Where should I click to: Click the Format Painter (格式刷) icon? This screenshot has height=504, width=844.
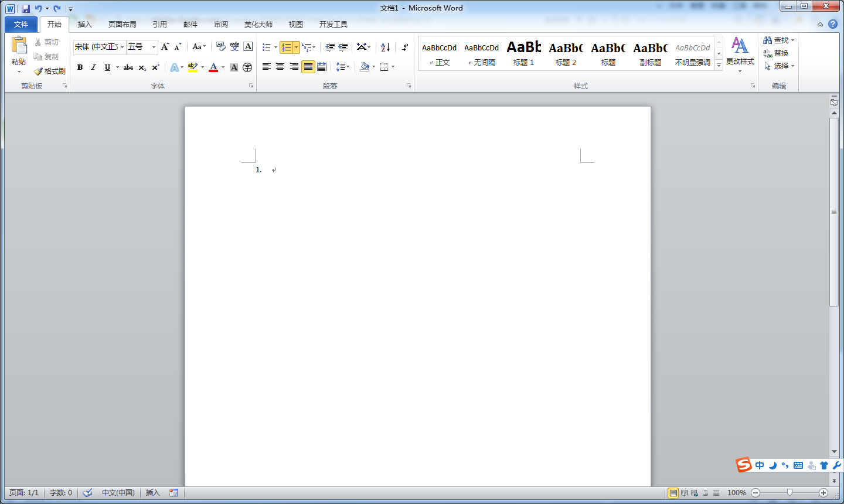(x=49, y=71)
